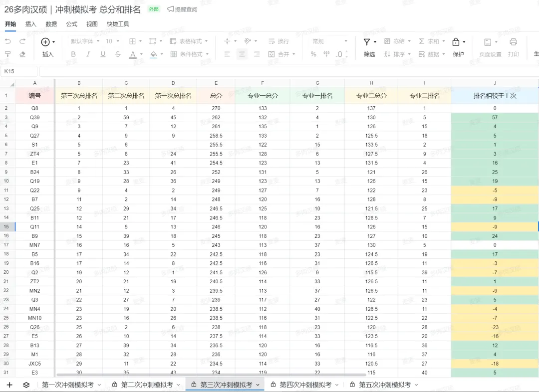Toggle bold formatting B icon

point(73,54)
